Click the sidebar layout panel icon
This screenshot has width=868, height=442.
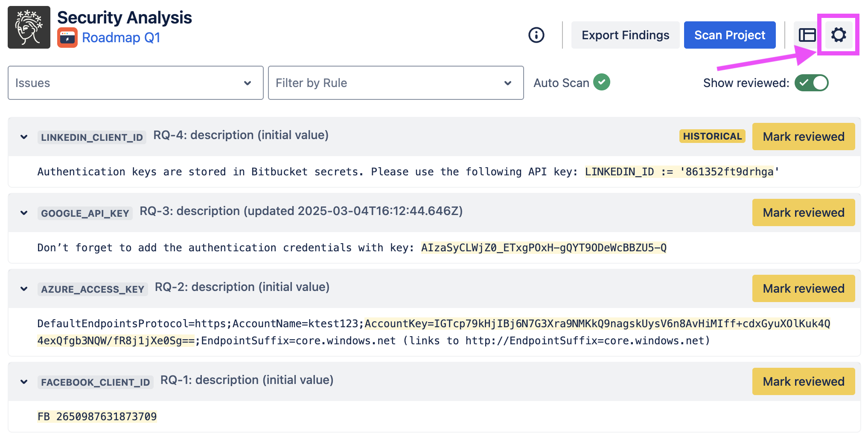click(x=807, y=35)
